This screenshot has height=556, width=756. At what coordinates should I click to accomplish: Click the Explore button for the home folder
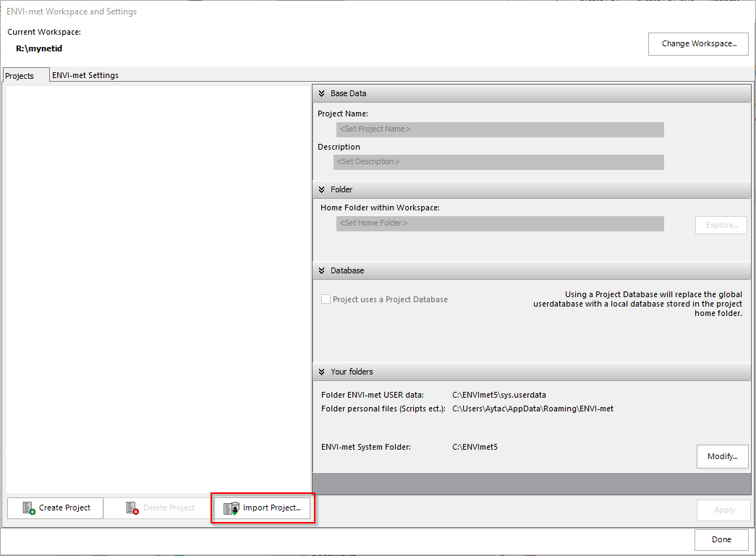pos(721,225)
